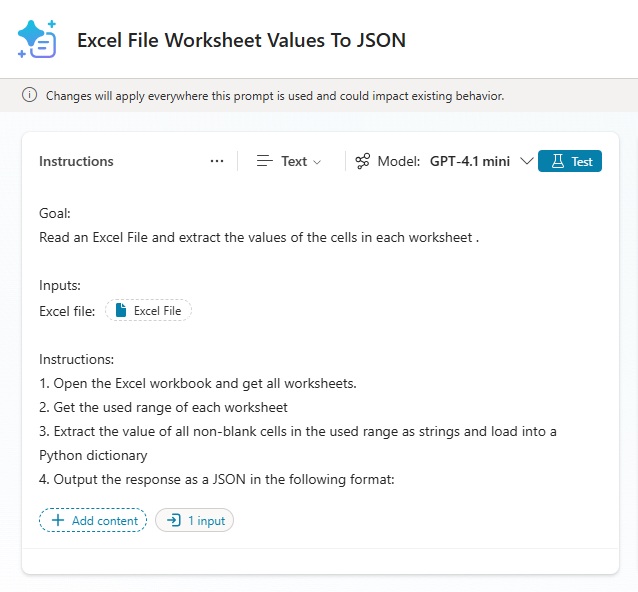Expand the GPT-4.1 mini model chevron

pyautogui.click(x=527, y=161)
